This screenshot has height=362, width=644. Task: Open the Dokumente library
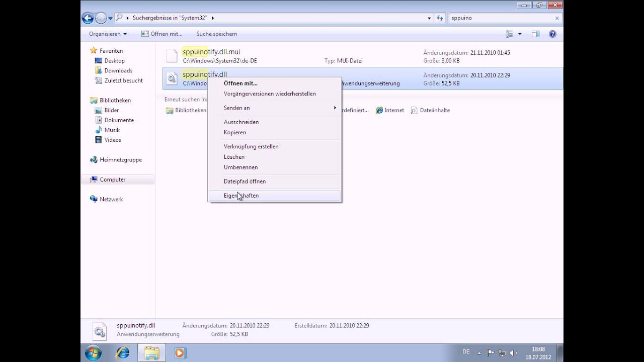[x=119, y=120]
